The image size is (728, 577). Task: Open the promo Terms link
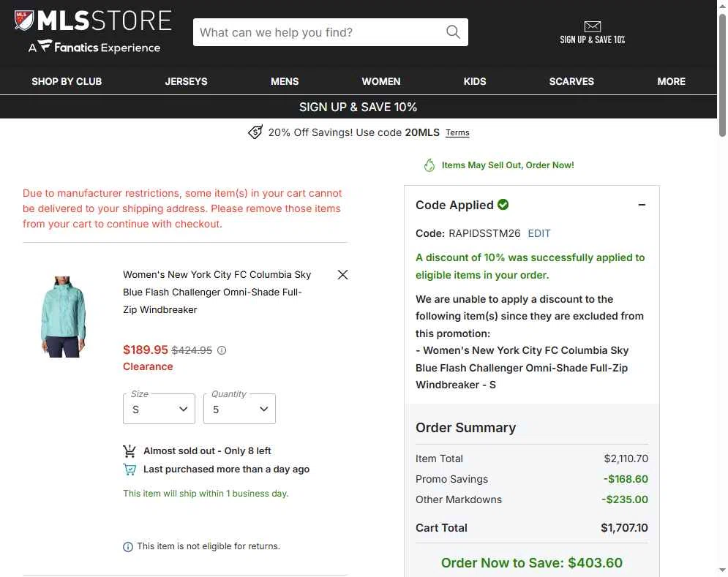pos(457,133)
